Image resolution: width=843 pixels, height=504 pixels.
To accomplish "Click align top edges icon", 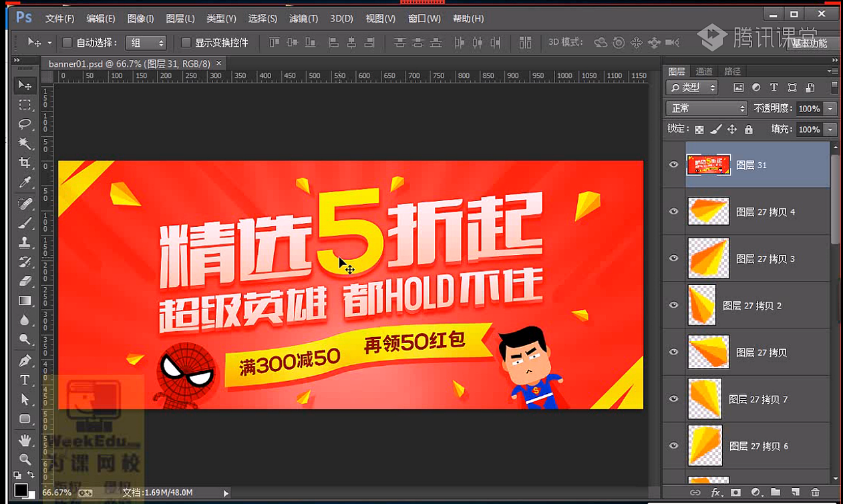I will [x=274, y=43].
